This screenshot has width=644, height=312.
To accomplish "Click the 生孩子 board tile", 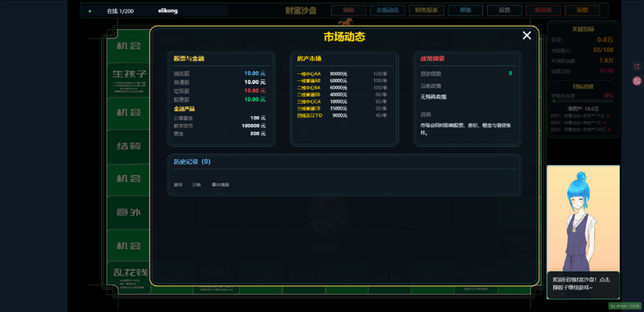I will coord(129,80).
